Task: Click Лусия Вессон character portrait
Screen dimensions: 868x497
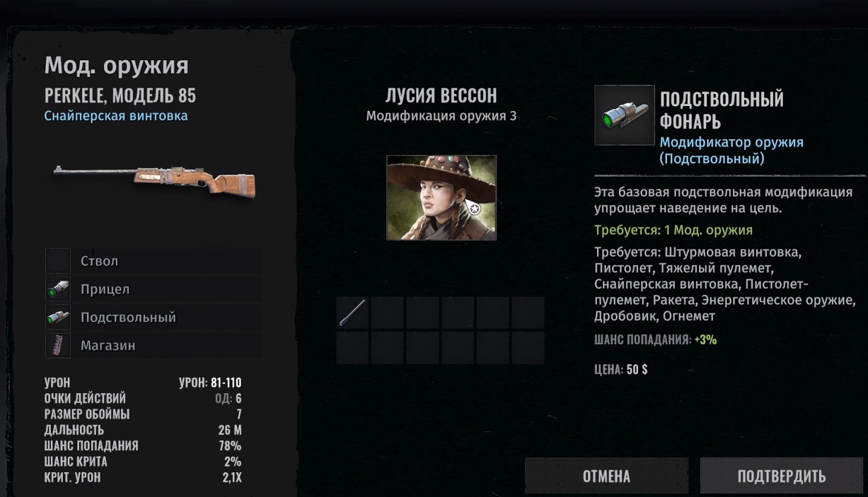Action: (441, 198)
